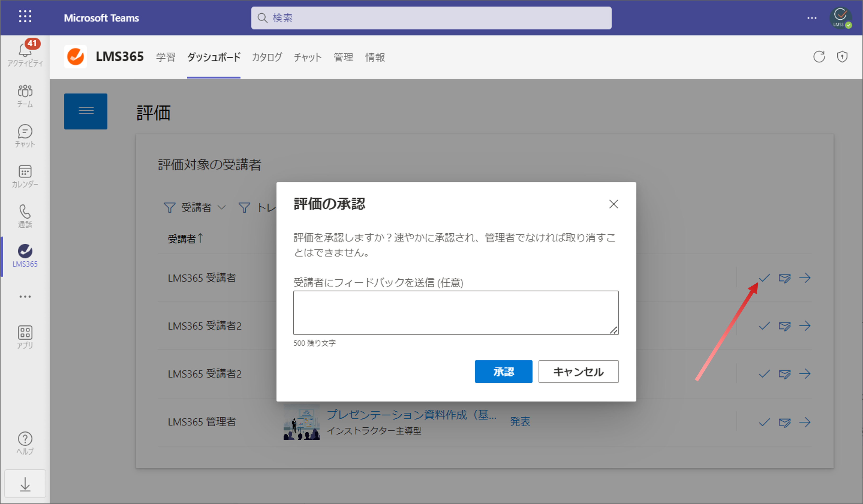
Task: Click the インストラクター主導型 course type text
Action: pos(374,431)
